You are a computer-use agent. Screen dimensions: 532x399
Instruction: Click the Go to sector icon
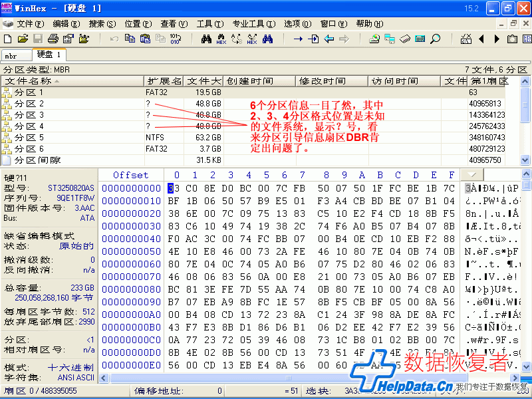click(x=313, y=39)
